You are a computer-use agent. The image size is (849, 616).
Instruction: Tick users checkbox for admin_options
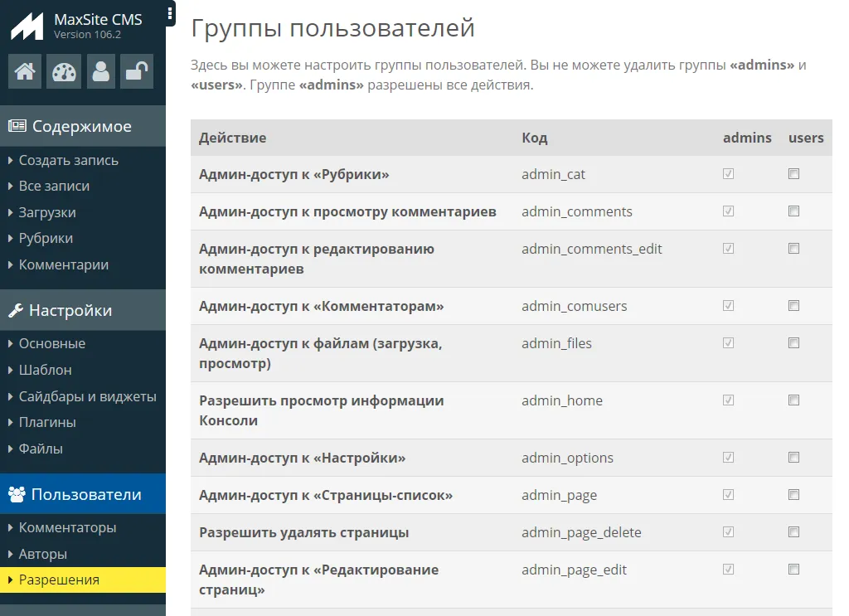pyautogui.click(x=793, y=458)
